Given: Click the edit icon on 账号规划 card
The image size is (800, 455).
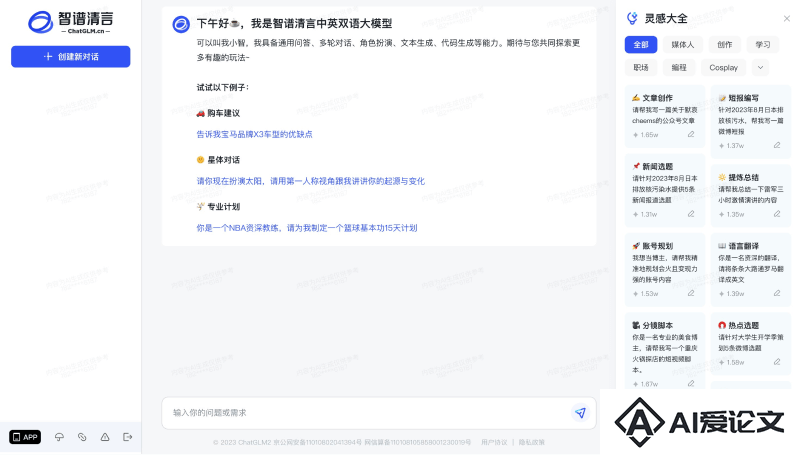Looking at the screenshot, I should pyautogui.click(x=691, y=293).
